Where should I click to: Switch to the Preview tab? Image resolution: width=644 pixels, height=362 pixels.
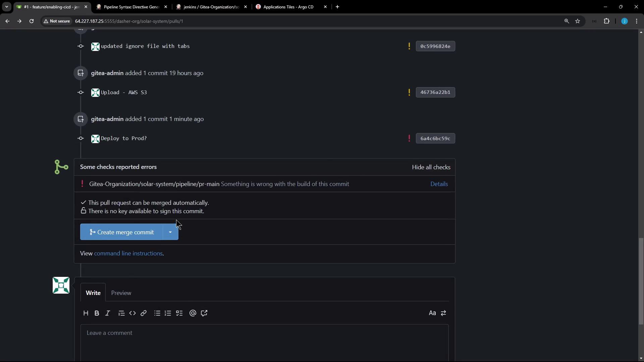click(121, 293)
